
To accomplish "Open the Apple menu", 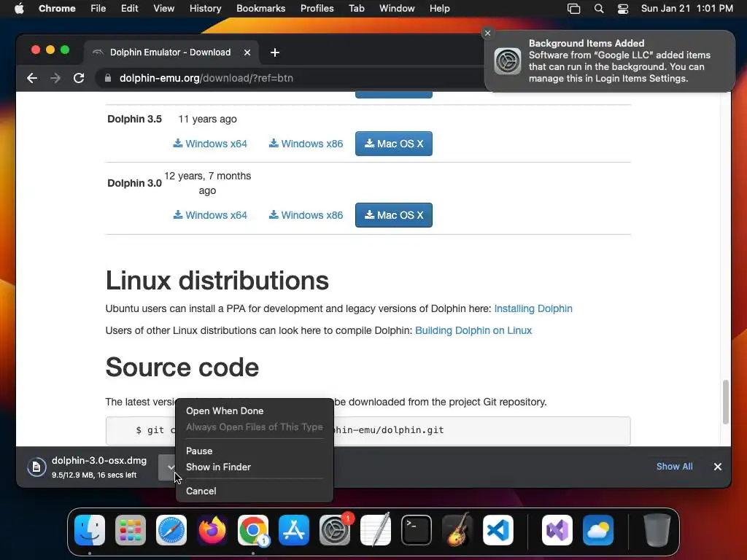I will (x=19, y=9).
